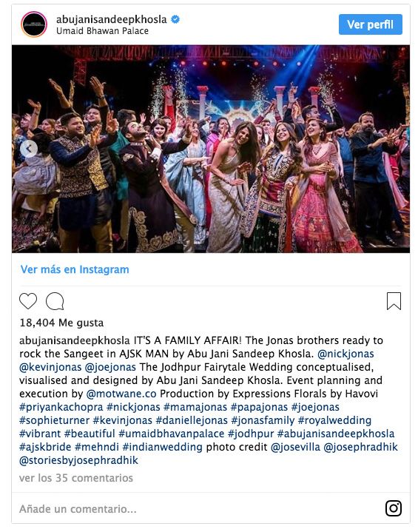Open the Umaid Bhawan Palace location link

102,31
